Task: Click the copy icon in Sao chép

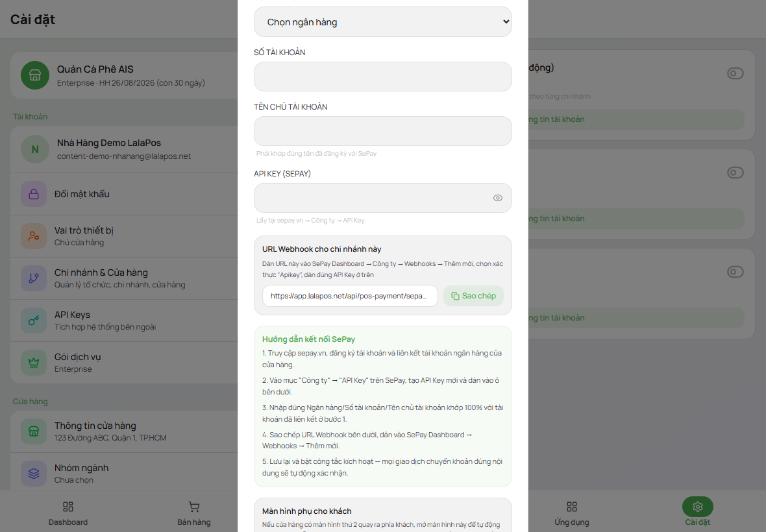Action: click(x=455, y=296)
